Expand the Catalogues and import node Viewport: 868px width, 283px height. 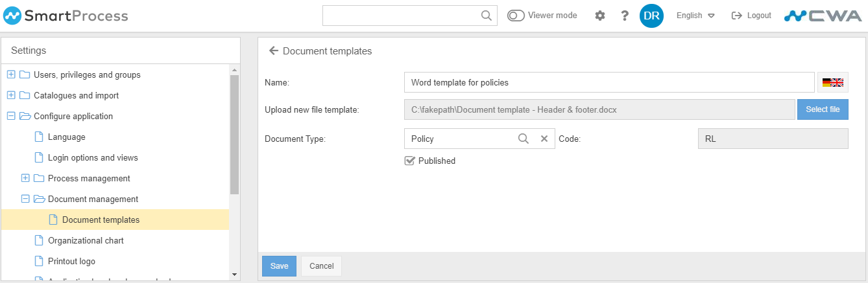tap(11, 95)
